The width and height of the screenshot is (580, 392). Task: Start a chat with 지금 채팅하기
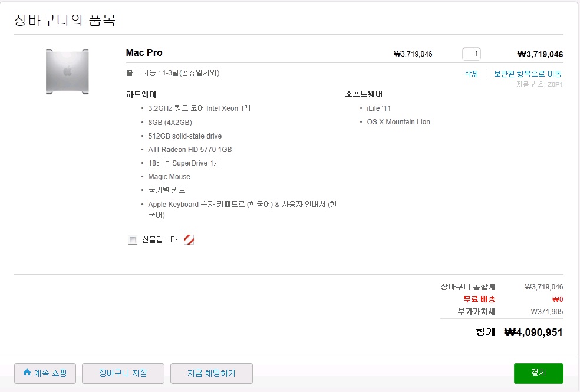211,373
